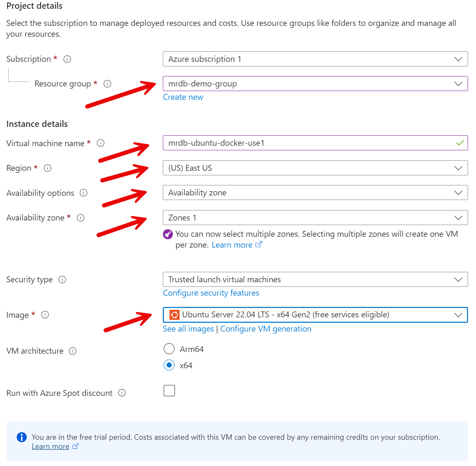Viewport: 476px width, 466px height.
Task: Select the x64 architecture radio button
Action: (169, 365)
